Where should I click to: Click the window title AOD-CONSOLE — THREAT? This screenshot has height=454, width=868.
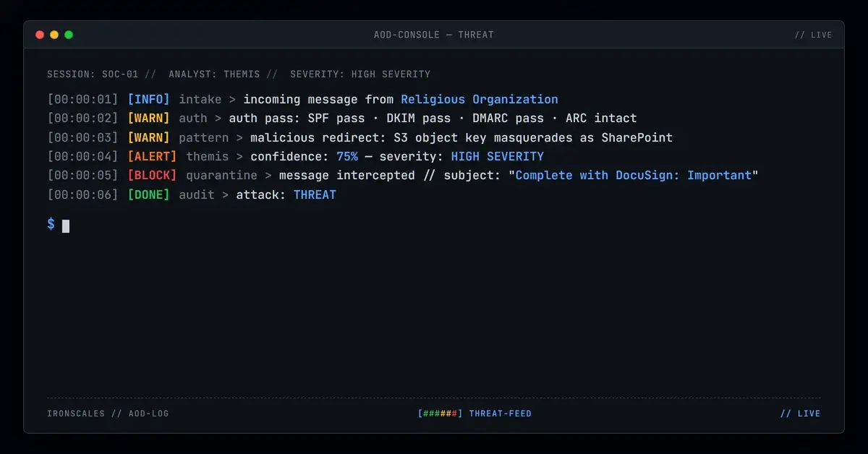click(434, 35)
